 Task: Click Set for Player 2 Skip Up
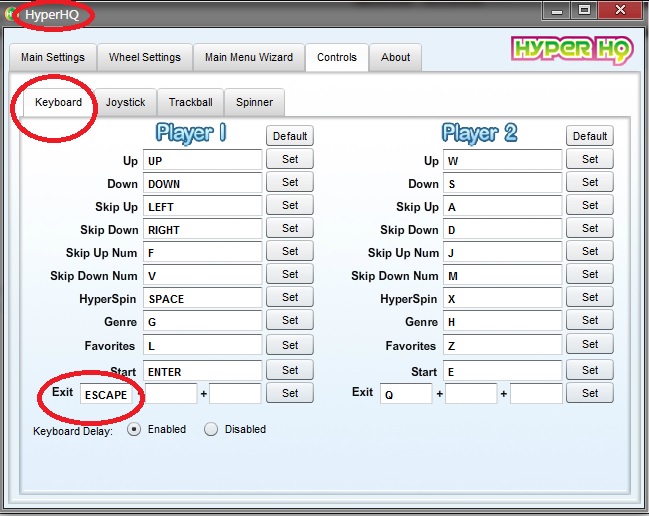coord(590,205)
